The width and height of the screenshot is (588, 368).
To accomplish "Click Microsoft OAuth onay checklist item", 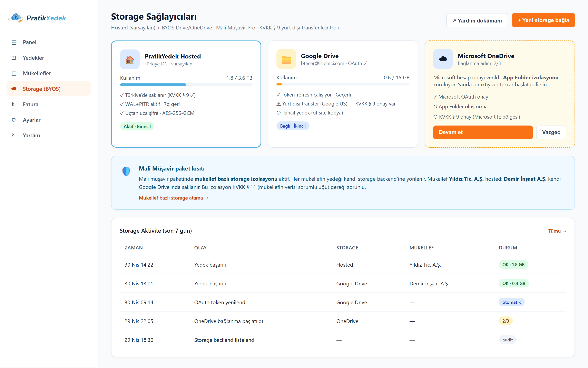I will pyautogui.click(x=460, y=97).
